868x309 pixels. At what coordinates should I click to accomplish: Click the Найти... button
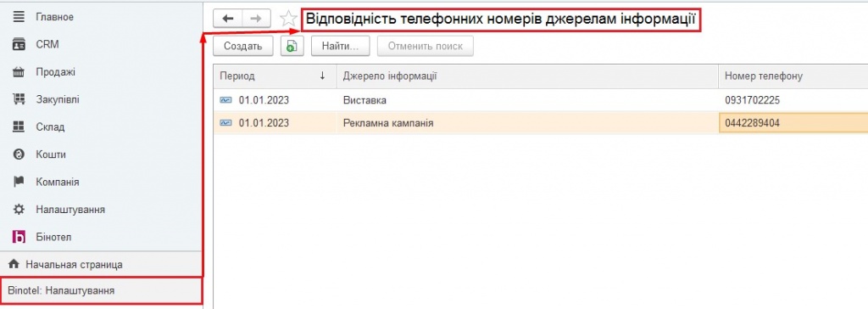[340, 47]
